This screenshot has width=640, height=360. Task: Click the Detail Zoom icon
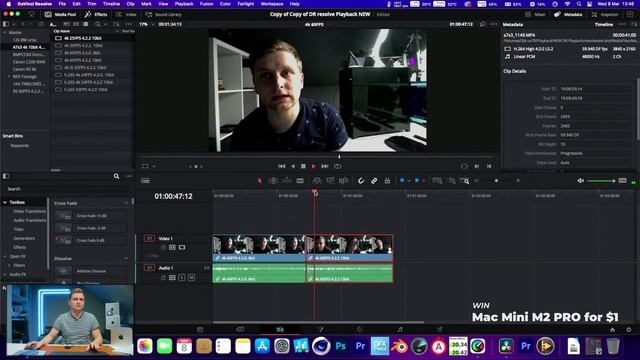pos(451,180)
